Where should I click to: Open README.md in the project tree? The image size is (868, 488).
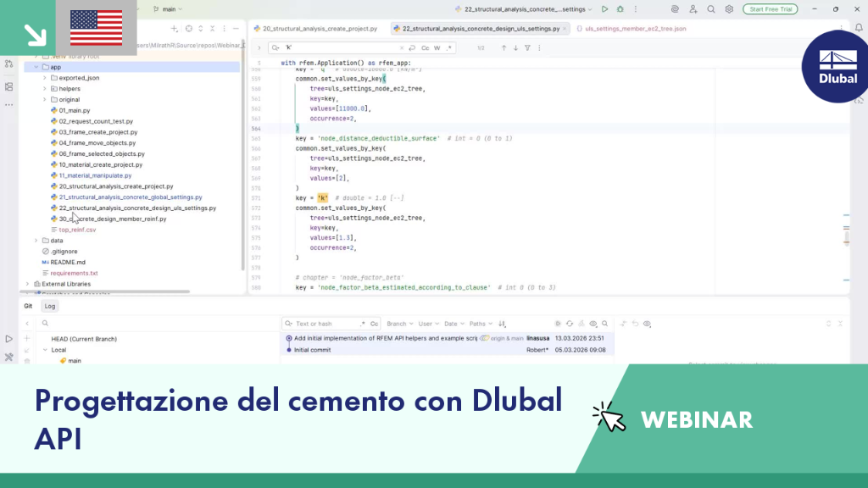(68, 263)
